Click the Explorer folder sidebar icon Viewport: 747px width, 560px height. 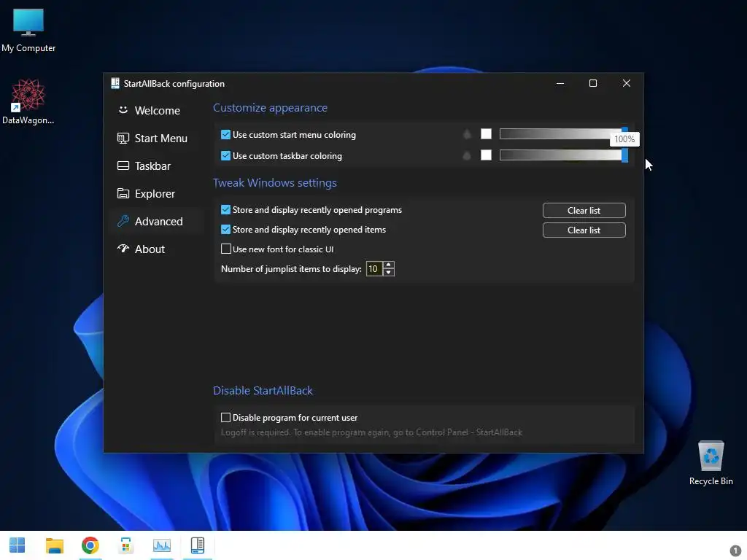[123, 193]
